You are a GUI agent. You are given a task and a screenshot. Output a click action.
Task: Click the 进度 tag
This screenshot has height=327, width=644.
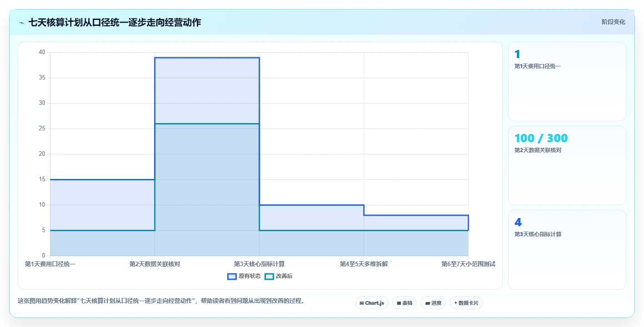click(433, 303)
